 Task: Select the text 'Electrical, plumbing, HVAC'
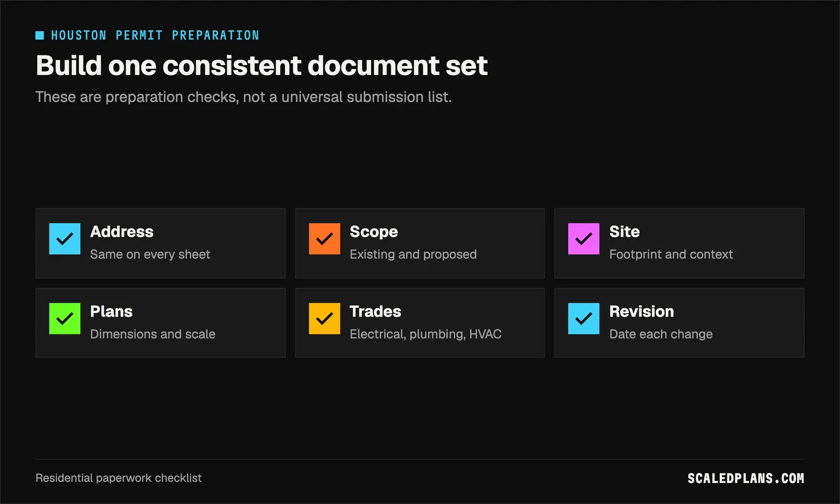click(426, 334)
